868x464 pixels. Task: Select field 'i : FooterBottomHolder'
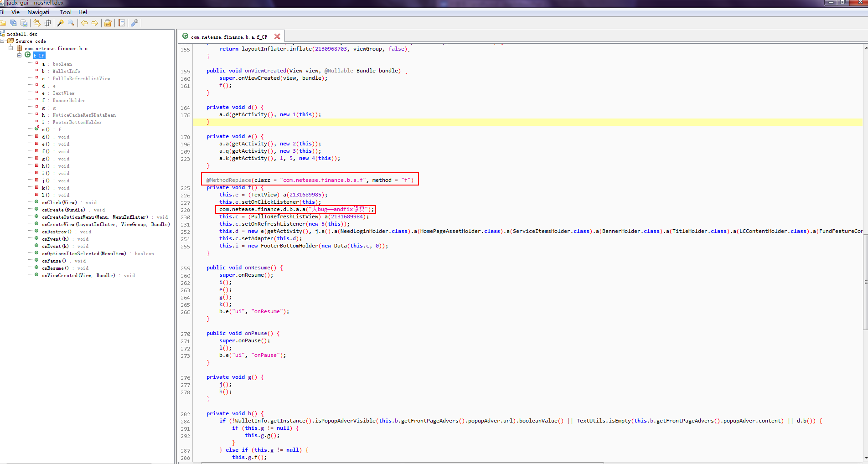pos(72,122)
